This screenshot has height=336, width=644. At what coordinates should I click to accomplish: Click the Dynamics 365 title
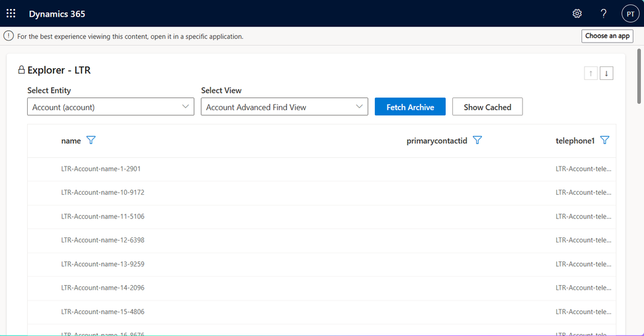57,14
